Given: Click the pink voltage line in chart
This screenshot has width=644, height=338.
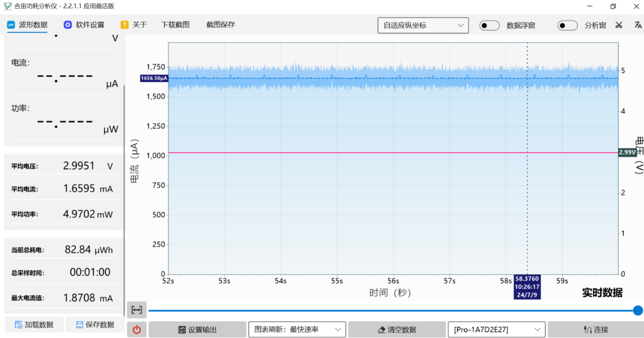Looking at the screenshot, I should [393, 152].
